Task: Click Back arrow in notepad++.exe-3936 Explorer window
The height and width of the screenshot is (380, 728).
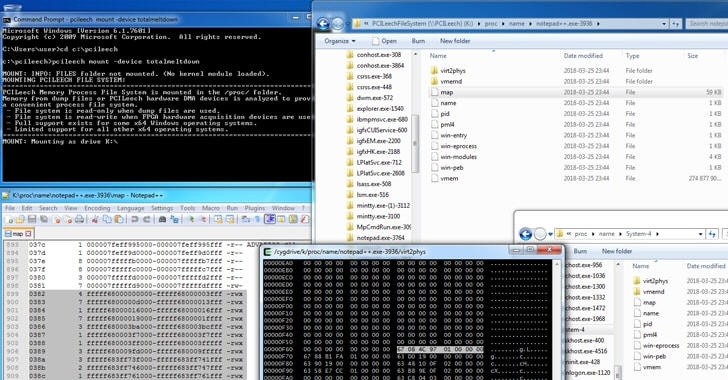Action: tap(323, 24)
